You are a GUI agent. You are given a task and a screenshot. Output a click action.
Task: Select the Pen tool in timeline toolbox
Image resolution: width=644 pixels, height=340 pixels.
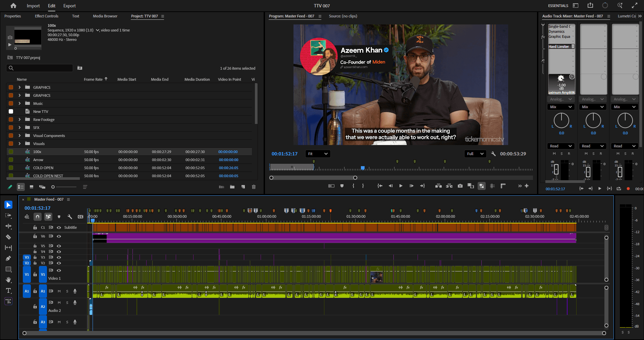[8, 258]
